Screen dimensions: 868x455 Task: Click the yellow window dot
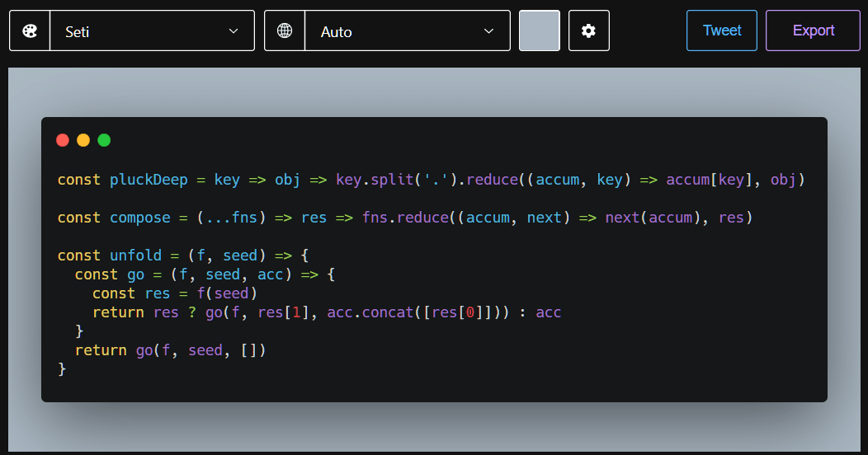coord(83,140)
